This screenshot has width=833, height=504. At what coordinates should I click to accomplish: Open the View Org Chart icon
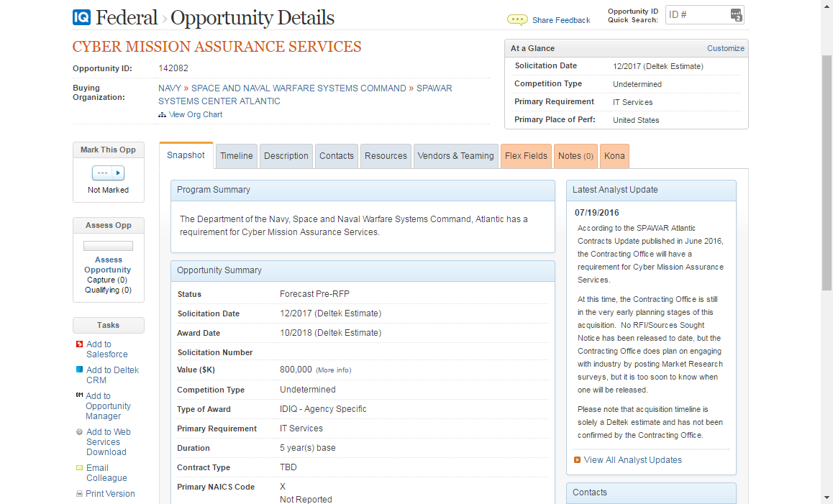tap(164, 114)
